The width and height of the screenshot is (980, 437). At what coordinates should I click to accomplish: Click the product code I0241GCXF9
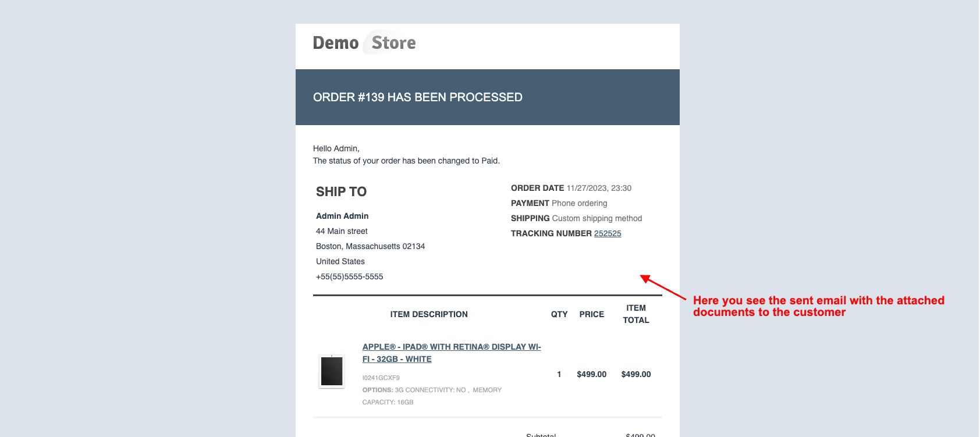[x=381, y=378]
